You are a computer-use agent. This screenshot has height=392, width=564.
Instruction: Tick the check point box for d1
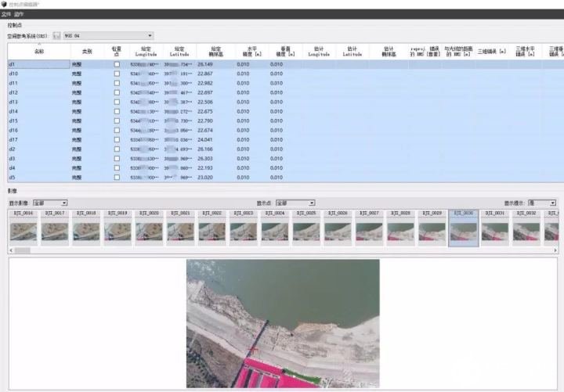pos(117,64)
